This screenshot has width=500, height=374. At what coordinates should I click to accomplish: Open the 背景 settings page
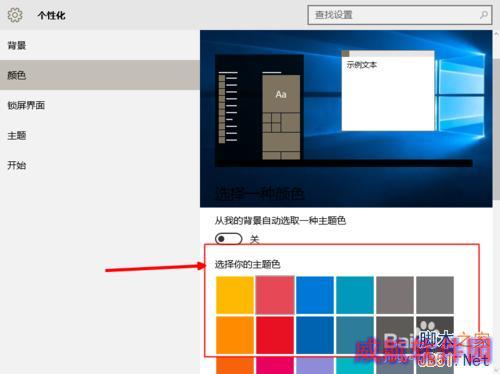tap(100, 45)
